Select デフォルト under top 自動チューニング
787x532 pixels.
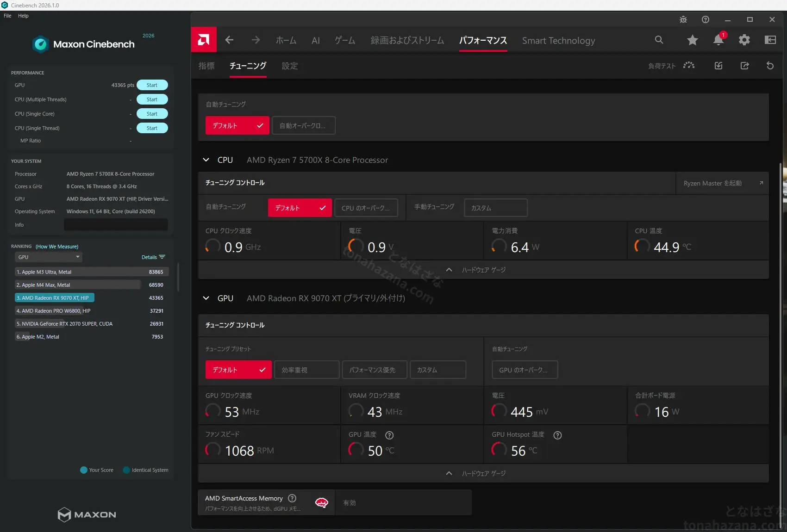tap(237, 125)
